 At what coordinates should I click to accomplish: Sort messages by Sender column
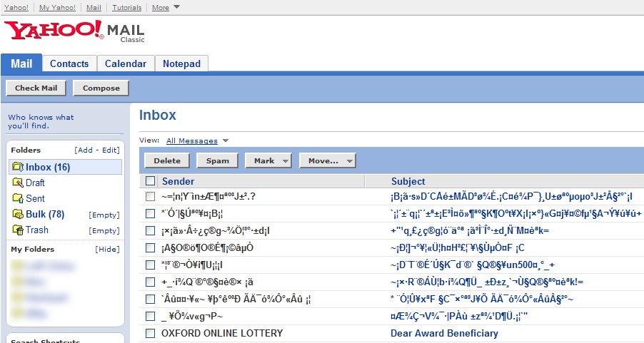click(x=178, y=181)
